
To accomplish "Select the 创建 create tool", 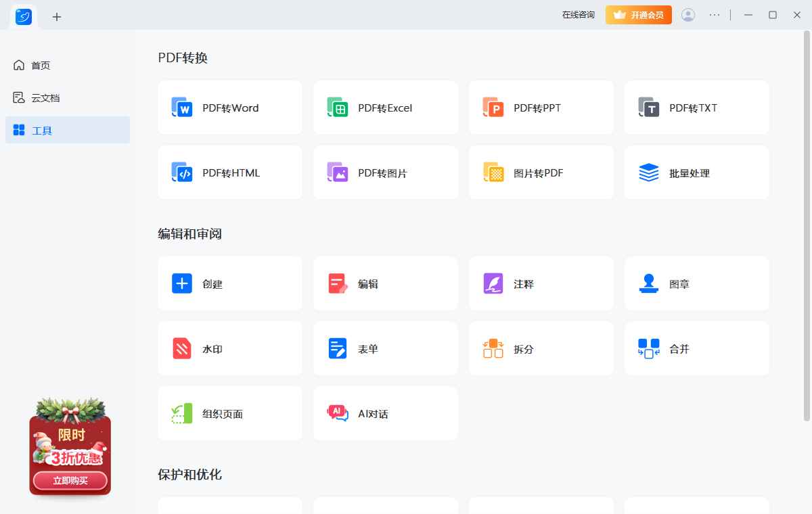I will pyautogui.click(x=229, y=283).
